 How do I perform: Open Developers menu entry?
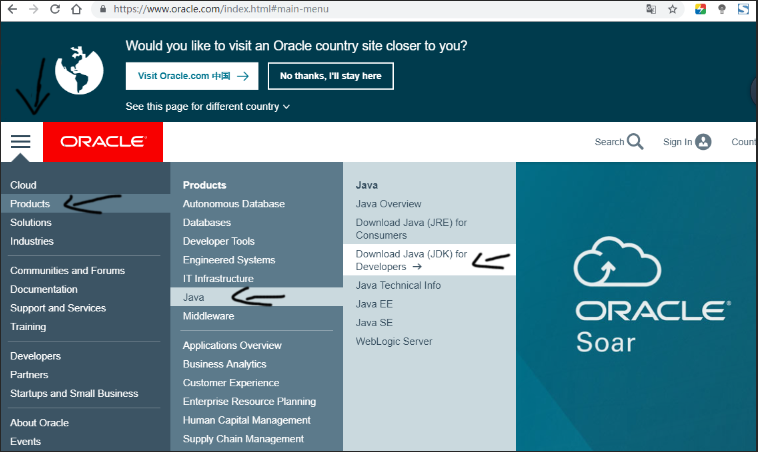(x=35, y=356)
